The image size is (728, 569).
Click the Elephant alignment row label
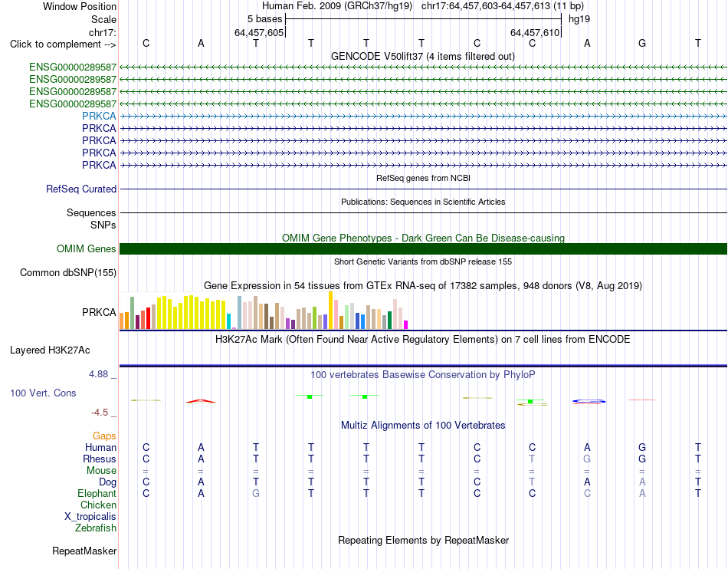click(x=97, y=493)
